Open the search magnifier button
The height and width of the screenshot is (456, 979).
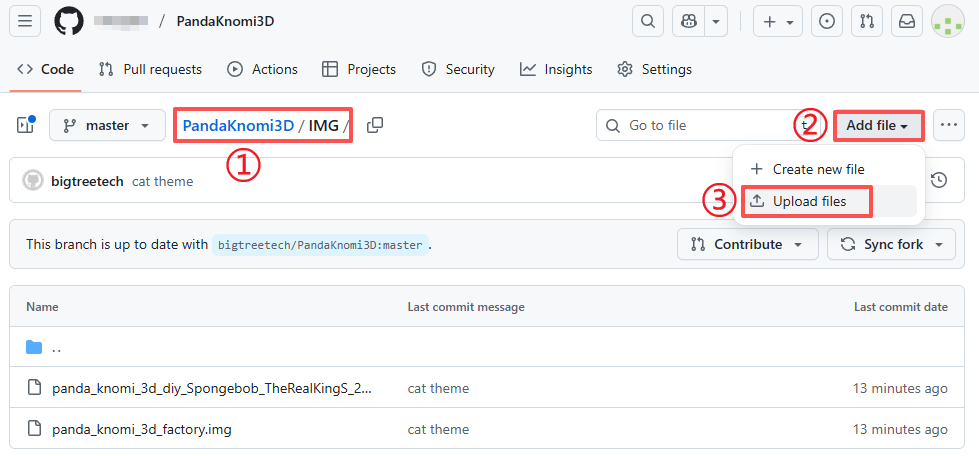click(x=648, y=21)
